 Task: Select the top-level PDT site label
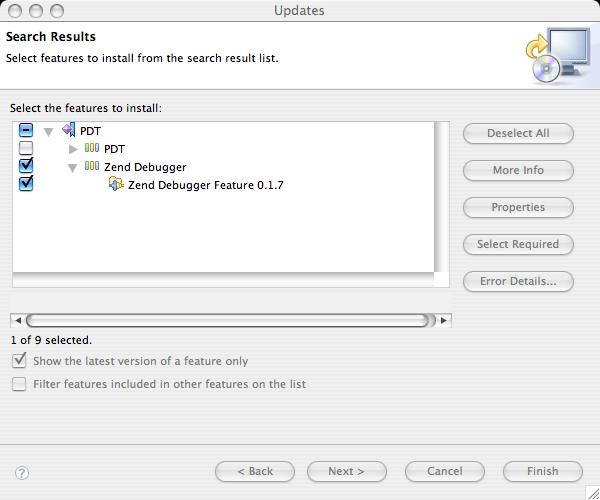[90, 131]
